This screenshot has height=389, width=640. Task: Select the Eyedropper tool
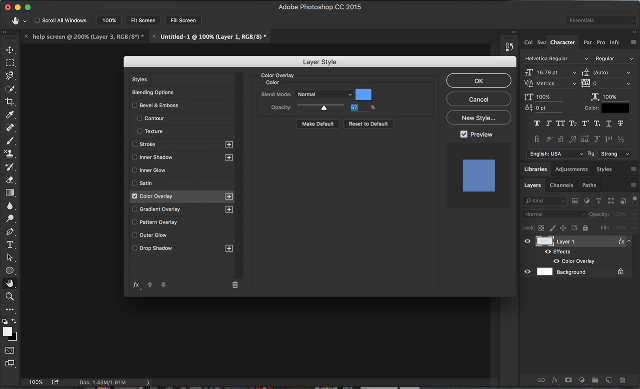[x=10, y=115]
